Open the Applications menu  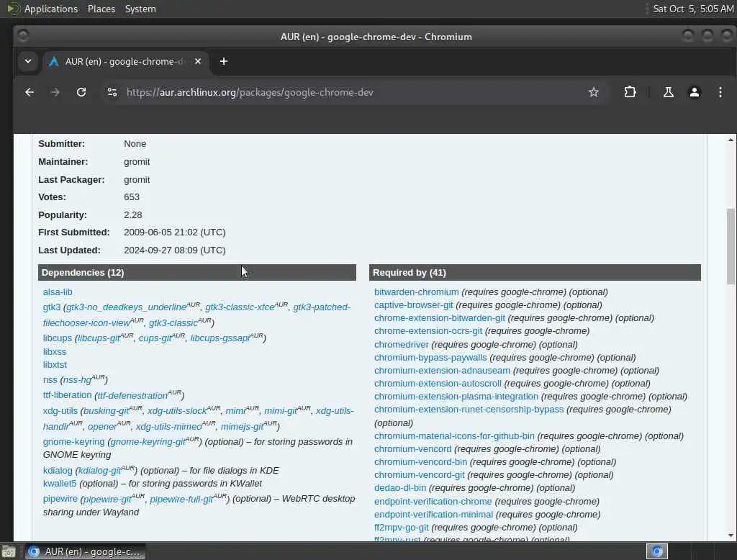51,9
